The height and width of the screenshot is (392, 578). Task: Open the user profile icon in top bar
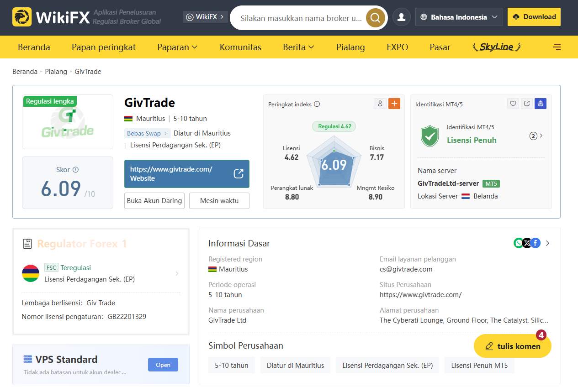[401, 17]
